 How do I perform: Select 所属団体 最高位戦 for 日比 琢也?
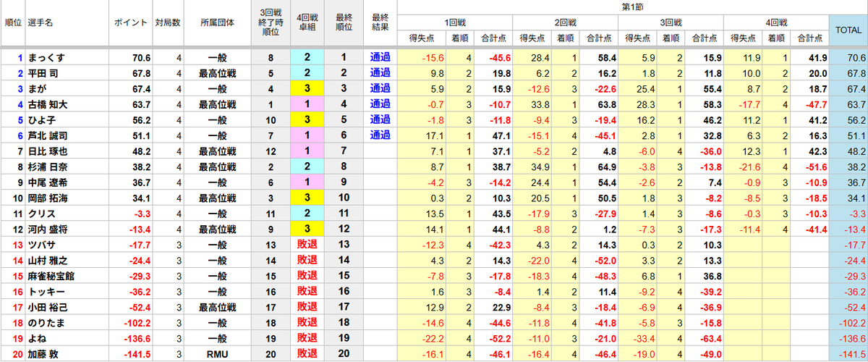click(218, 151)
